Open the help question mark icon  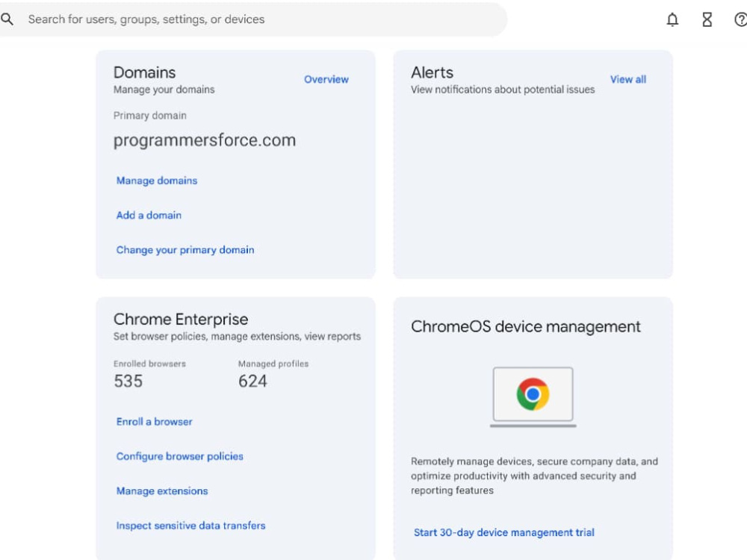pos(741,19)
